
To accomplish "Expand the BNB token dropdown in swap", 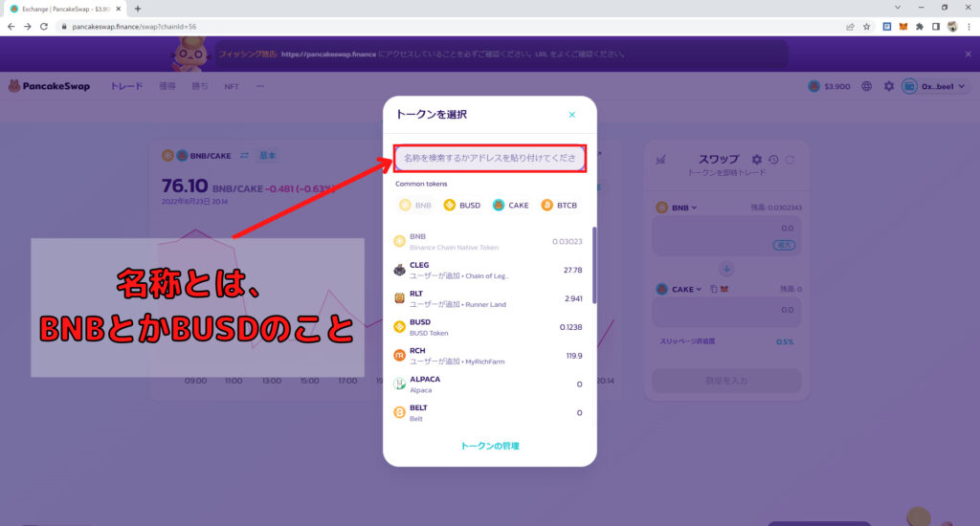I will pyautogui.click(x=677, y=208).
